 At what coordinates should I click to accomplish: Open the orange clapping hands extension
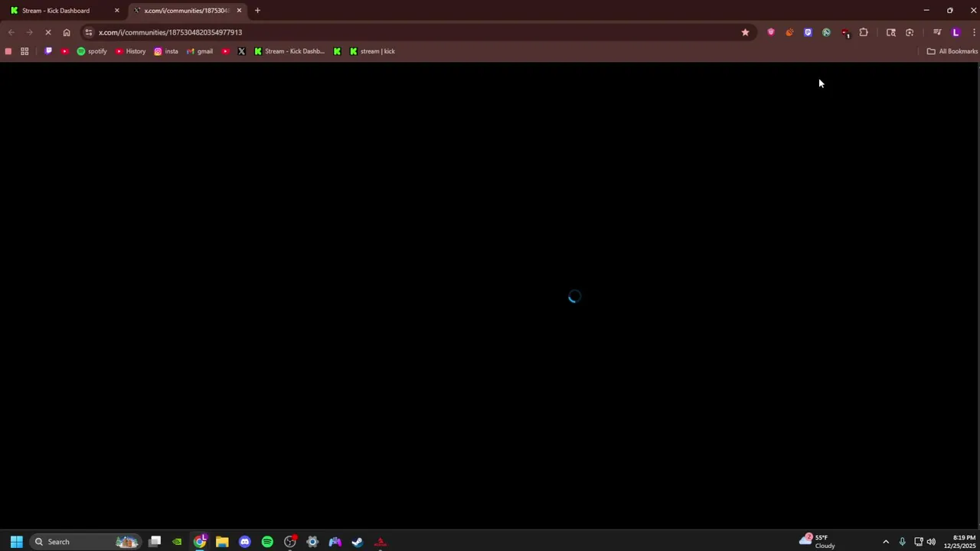[x=789, y=32]
